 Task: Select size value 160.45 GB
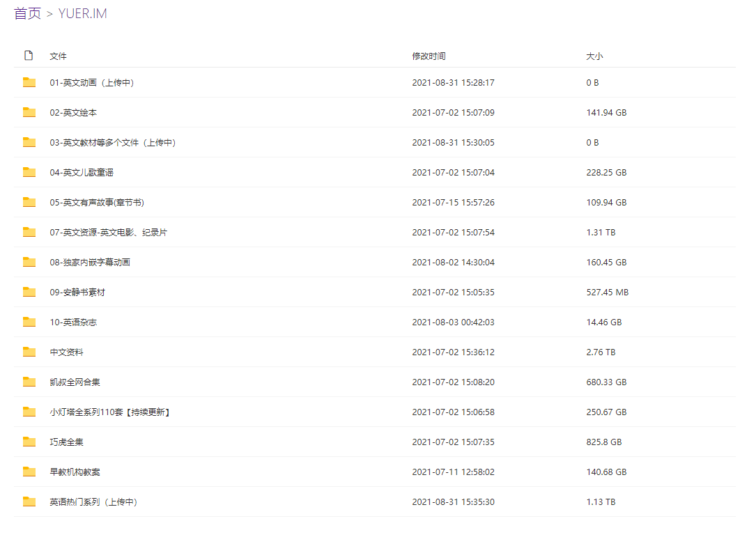pos(606,263)
